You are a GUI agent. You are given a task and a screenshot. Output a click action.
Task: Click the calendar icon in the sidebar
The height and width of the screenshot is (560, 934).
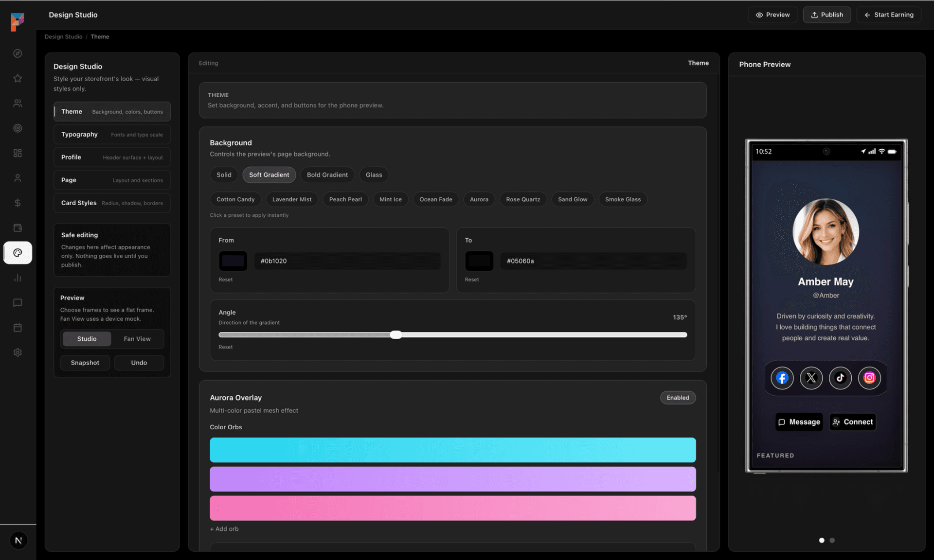point(18,327)
